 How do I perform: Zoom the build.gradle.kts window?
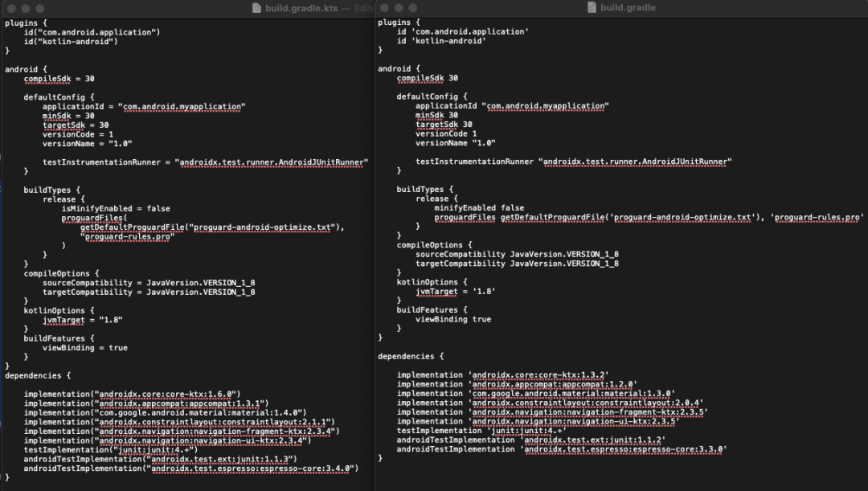pyautogui.click(x=40, y=8)
